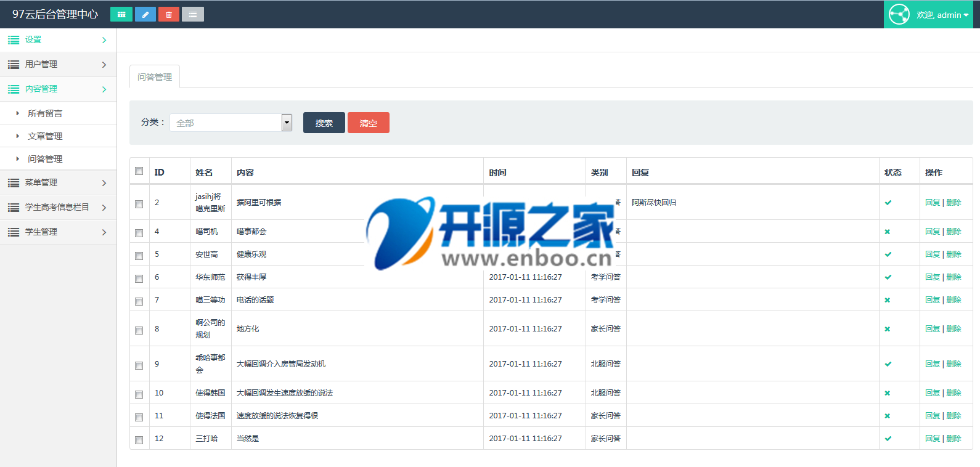Click the gray list button in header

(193, 14)
